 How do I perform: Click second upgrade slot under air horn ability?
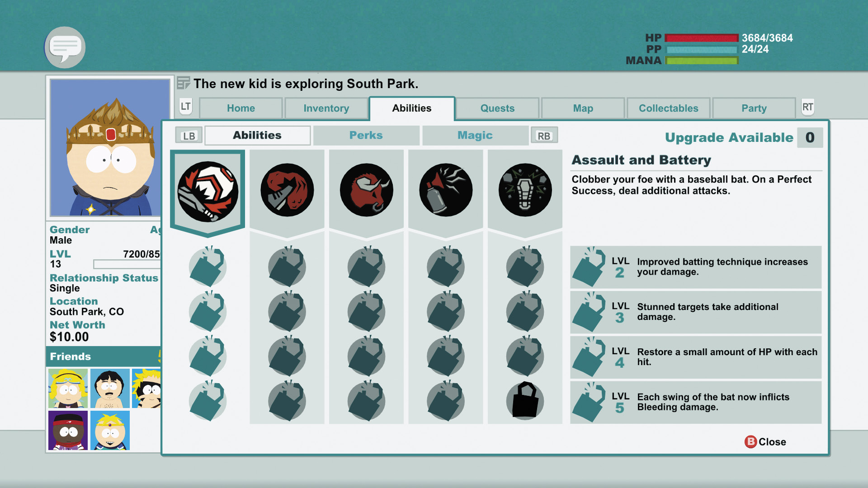click(446, 311)
